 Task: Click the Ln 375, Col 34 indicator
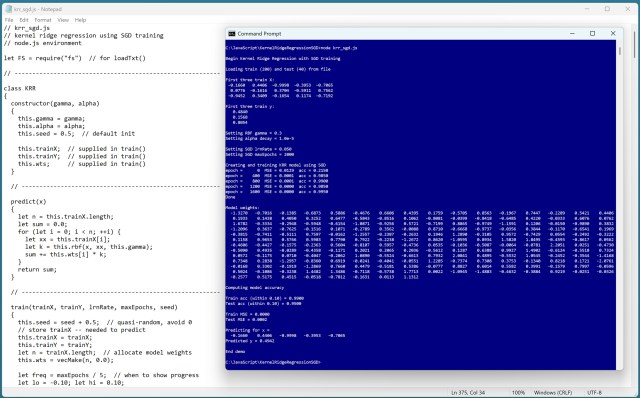pyautogui.click(x=468, y=392)
